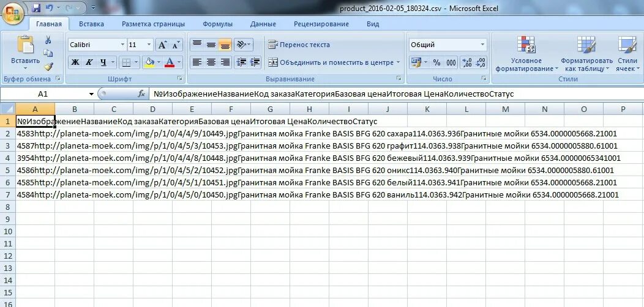Image resolution: width=644 pixels, height=307 pixels.
Task: Open the undo history dropdown arrow
Action: 58,8
